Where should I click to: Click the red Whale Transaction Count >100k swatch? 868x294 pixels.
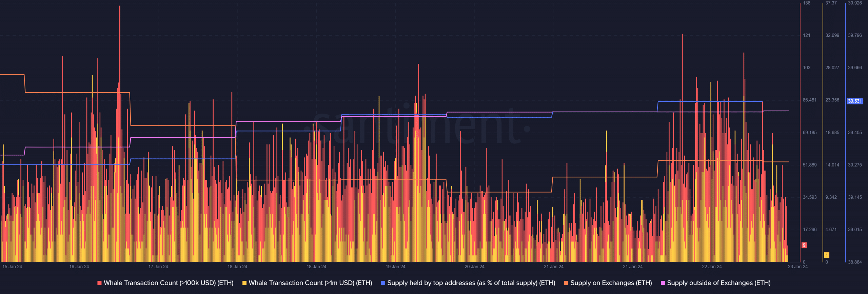(x=99, y=283)
